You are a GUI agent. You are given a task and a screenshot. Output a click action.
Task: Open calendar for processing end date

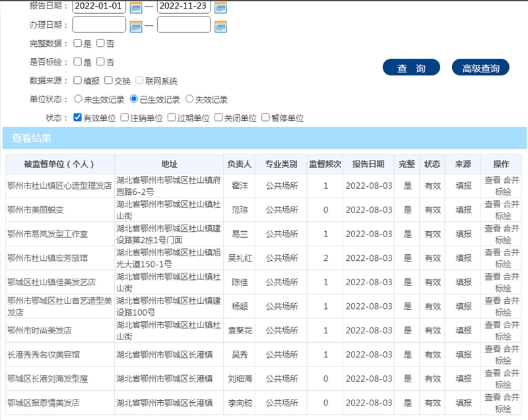220,26
